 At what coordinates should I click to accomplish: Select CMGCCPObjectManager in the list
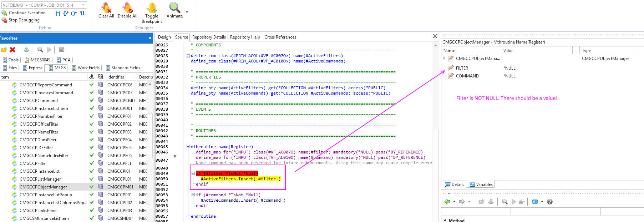point(43,187)
